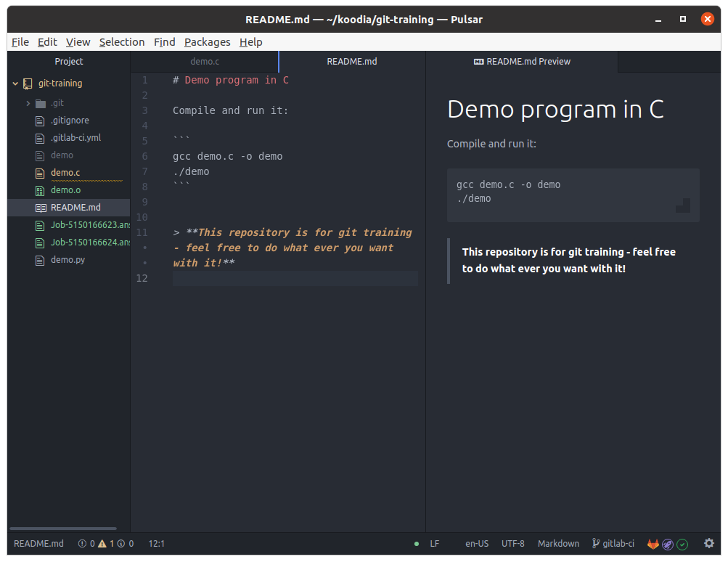Click the file icon beside demo
The width and height of the screenshot is (728, 562).
40,155
